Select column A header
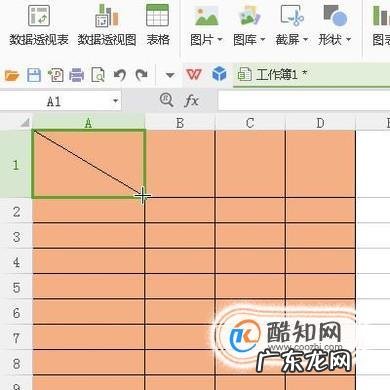Viewport: 390px width, 390px height. [89, 123]
